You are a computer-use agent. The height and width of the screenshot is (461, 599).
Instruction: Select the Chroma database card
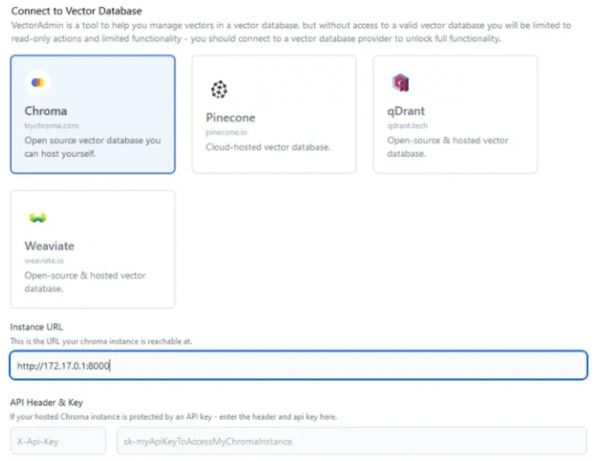tap(93, 114)
